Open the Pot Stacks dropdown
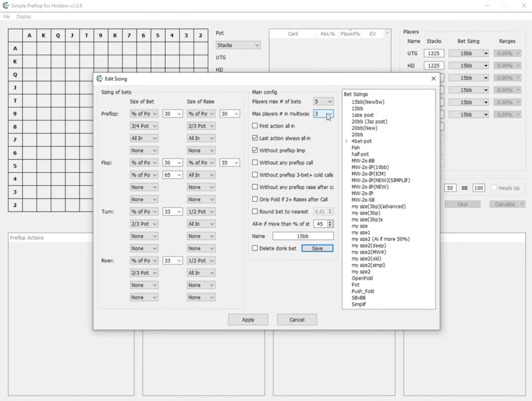532x401 pixels. (x=238, y=45)
